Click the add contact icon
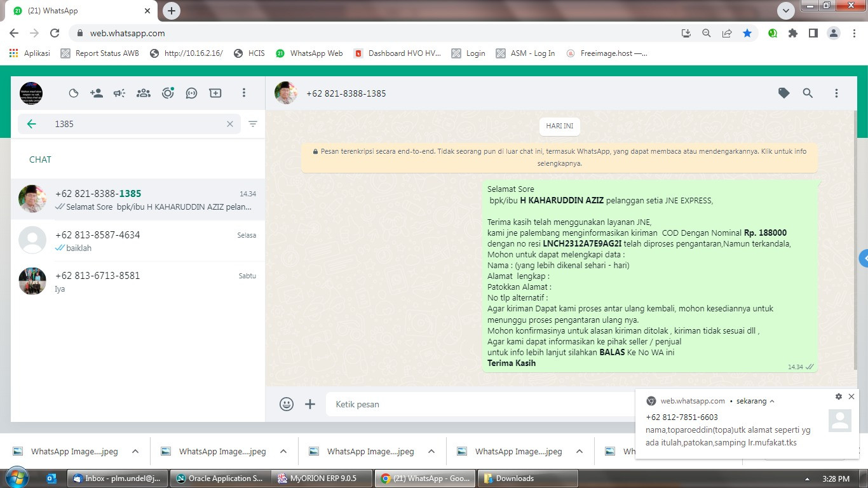 (97, 93)
